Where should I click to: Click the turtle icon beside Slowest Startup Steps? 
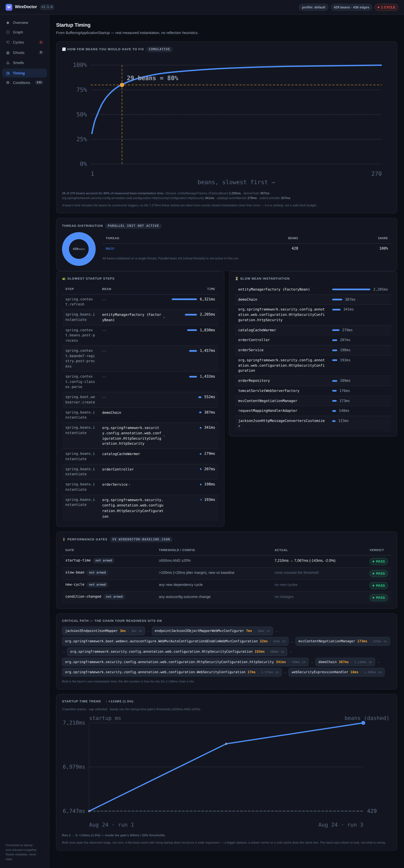click(64, 279)
